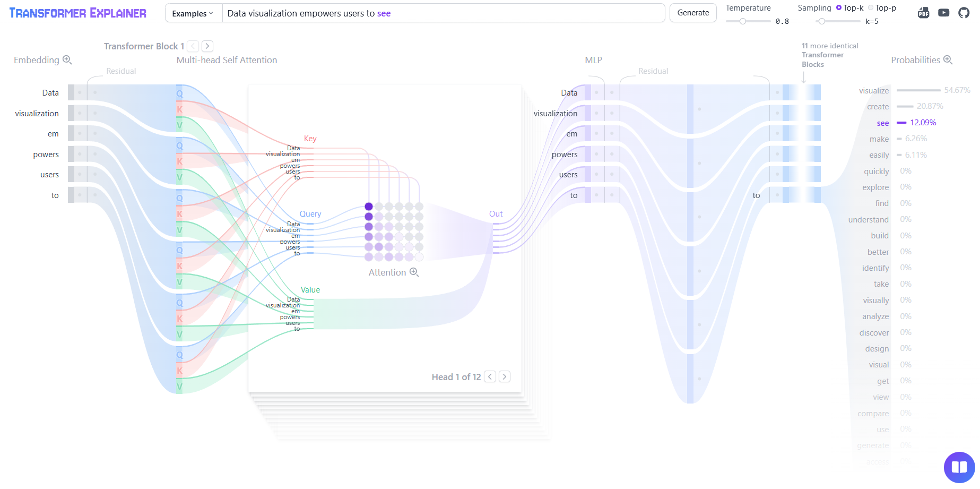This screenshot has height=489, width=980.
Task: Zoom into the Embedding section
Action: click(x=67, y=60)
